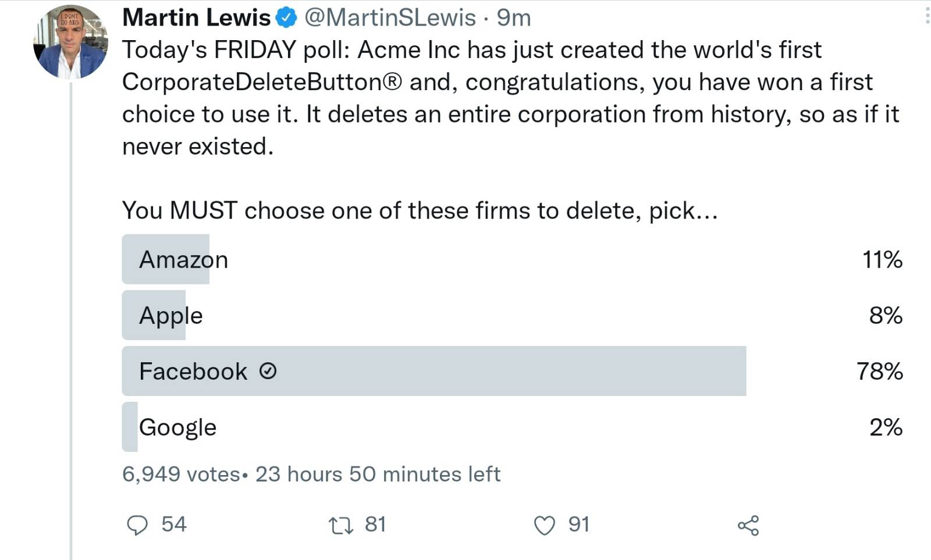The width and height of the screenshot is (931, 560).
Task: Click the Facebook poll result bar
Action: pyautogui.click(x=433, y=371)
